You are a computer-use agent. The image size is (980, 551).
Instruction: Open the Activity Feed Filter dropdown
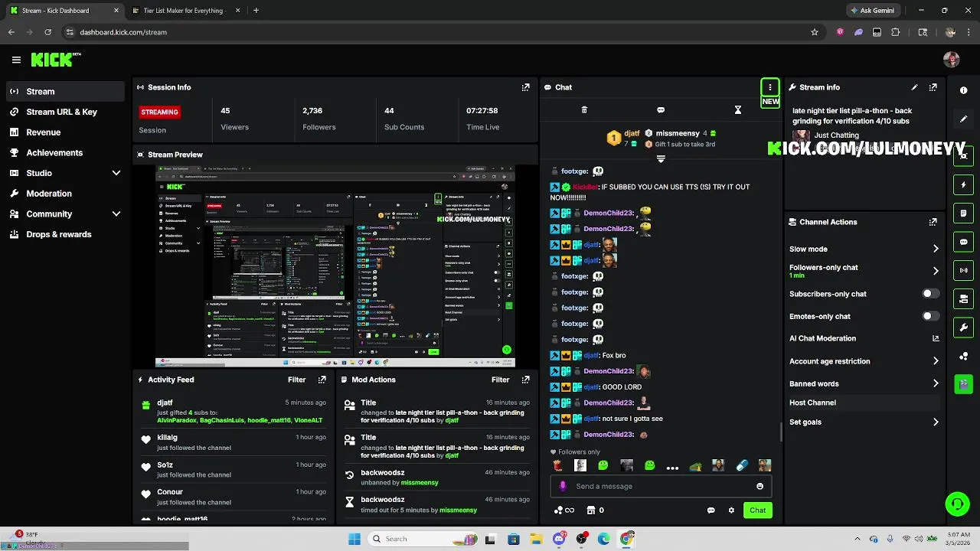click(296, 380)
